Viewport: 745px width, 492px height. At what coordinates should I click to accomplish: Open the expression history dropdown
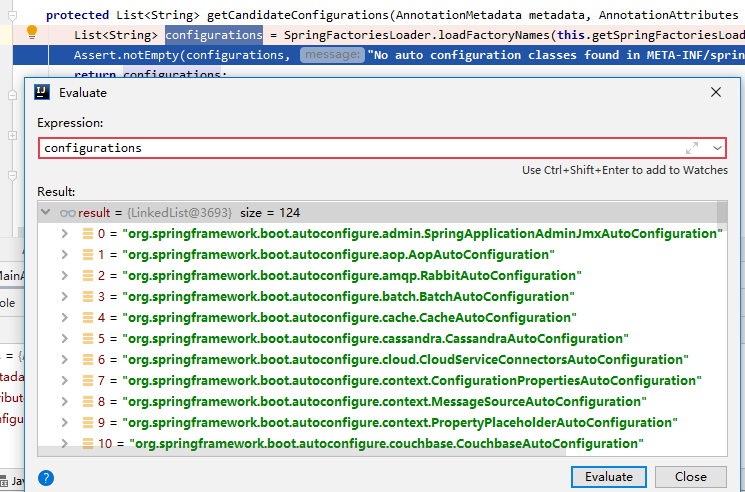(x=717, y=148)
